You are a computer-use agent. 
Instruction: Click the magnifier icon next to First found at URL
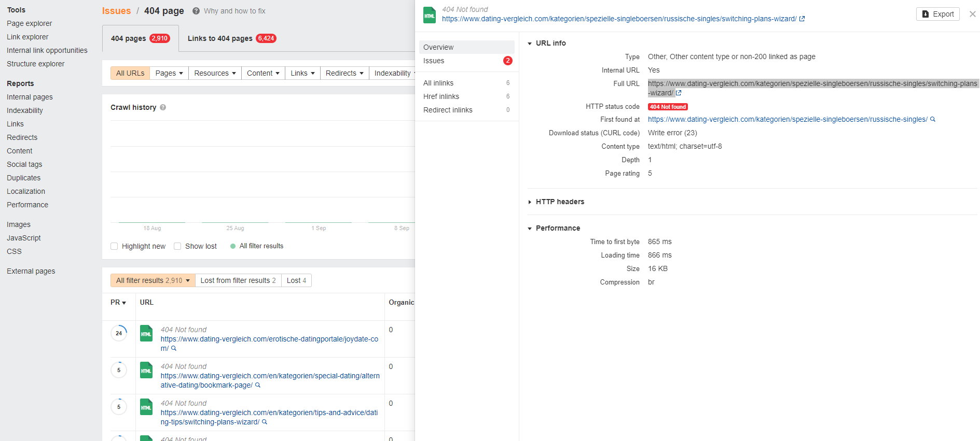(933, 119)
